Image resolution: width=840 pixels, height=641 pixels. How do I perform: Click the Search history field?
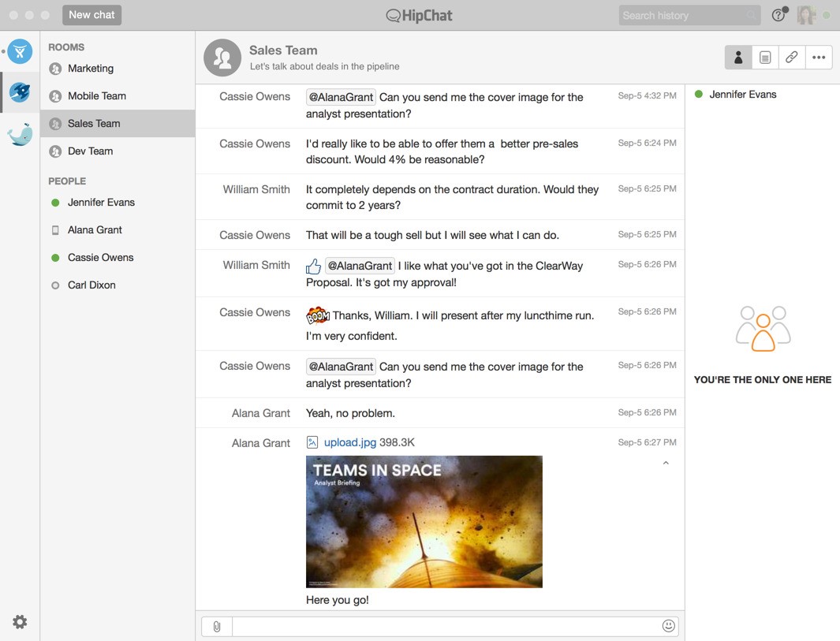click(682, 15)
